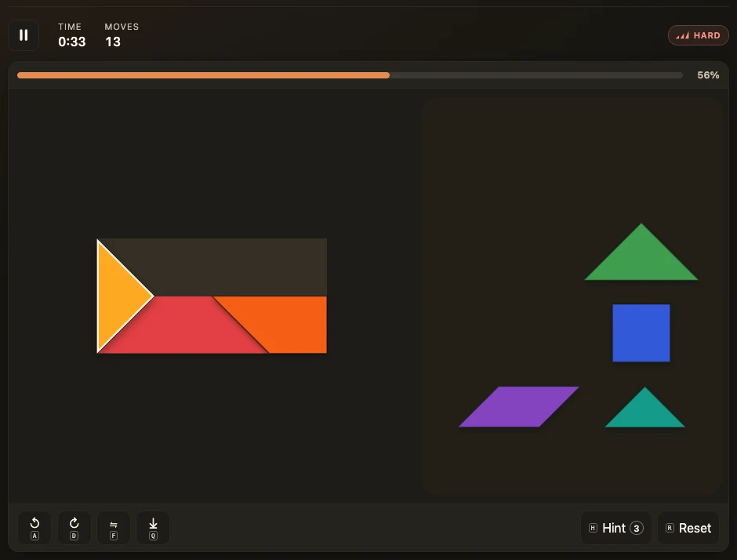This screenshot has height=560, width=737.
Task: Click the hint count badge showing 3
Action: pos(637,528)
